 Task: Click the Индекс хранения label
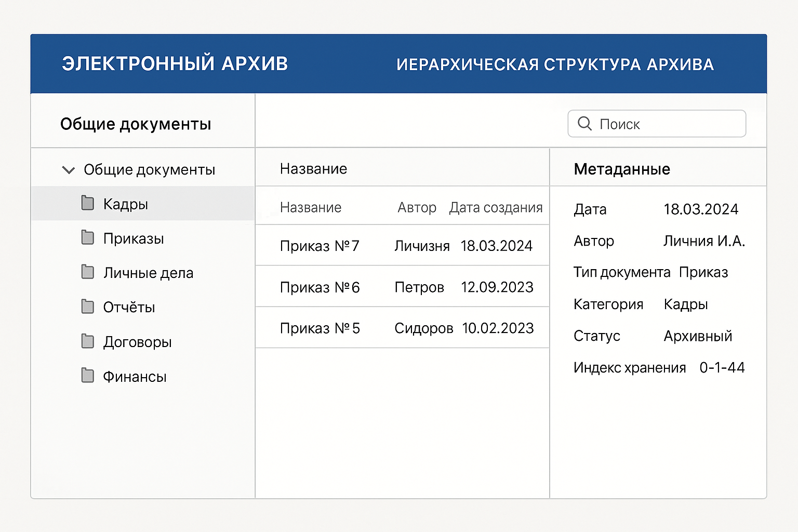pyautogui.click(x=630, y=368)
